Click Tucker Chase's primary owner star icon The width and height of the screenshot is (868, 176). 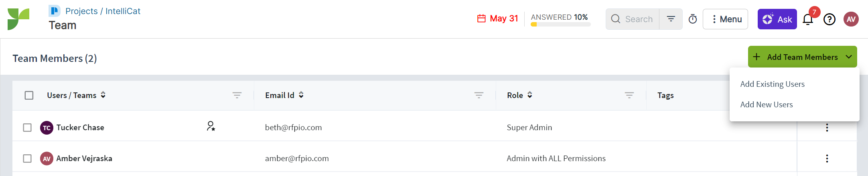[211, 126]
